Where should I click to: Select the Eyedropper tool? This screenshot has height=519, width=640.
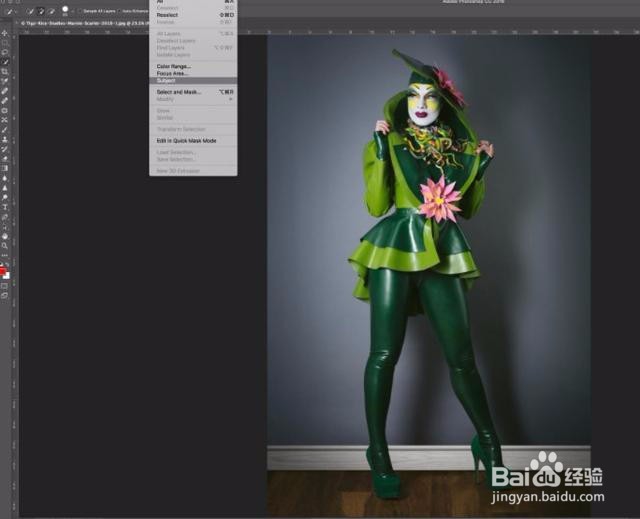(x=4, y=81)
